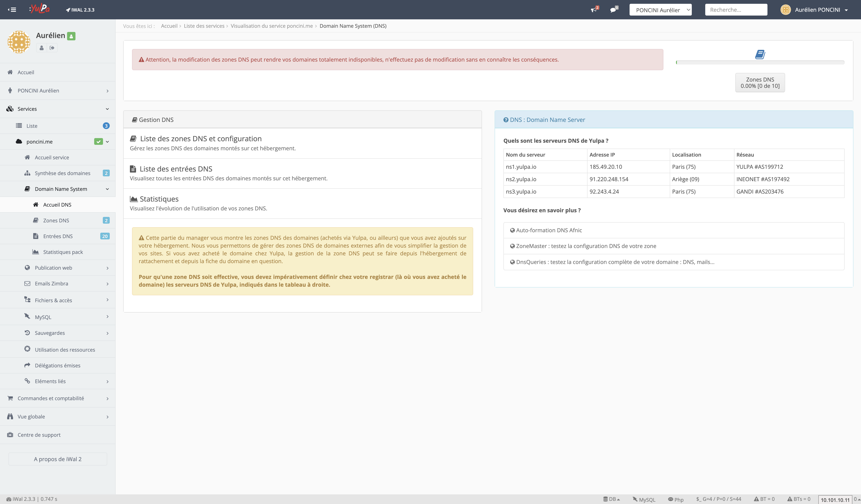Expand the MySQL sidebar submenu
The image size is (861, 504).
(x=58, y=317)
